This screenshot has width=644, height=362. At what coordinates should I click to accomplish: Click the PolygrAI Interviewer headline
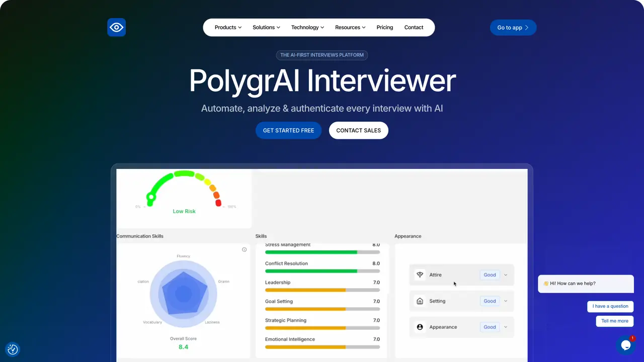[x=322, y=80]
